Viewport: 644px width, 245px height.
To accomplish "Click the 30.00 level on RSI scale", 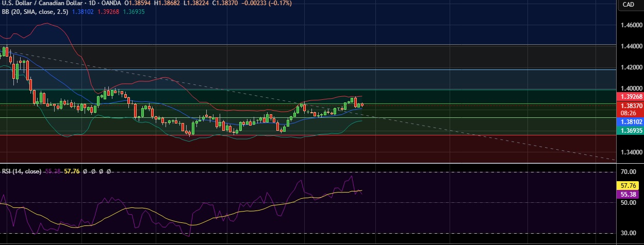I will tap(630, 233).
